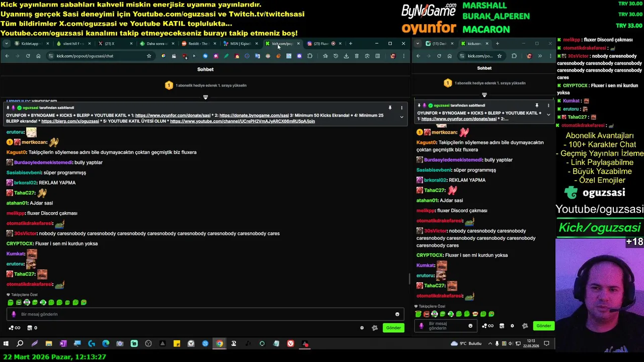Open the donate.bynogame.com/sasi link
This screenshot has width=644, height=362.
click(254, 115)
